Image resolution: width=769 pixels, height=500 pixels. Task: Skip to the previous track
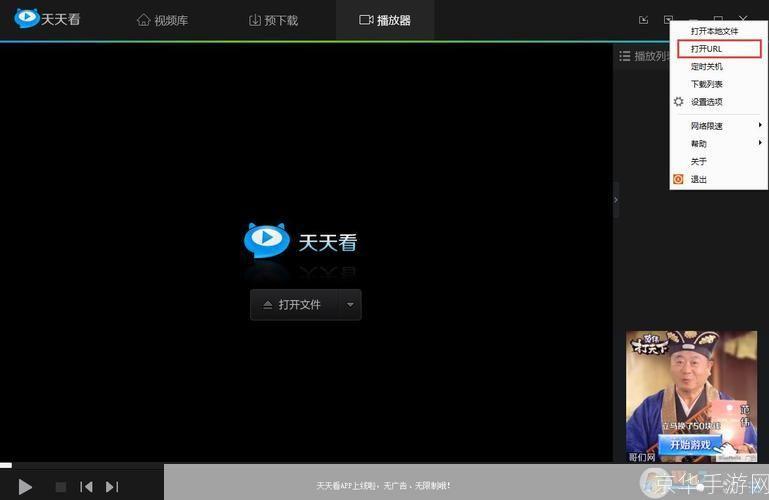tap(86, 487)
